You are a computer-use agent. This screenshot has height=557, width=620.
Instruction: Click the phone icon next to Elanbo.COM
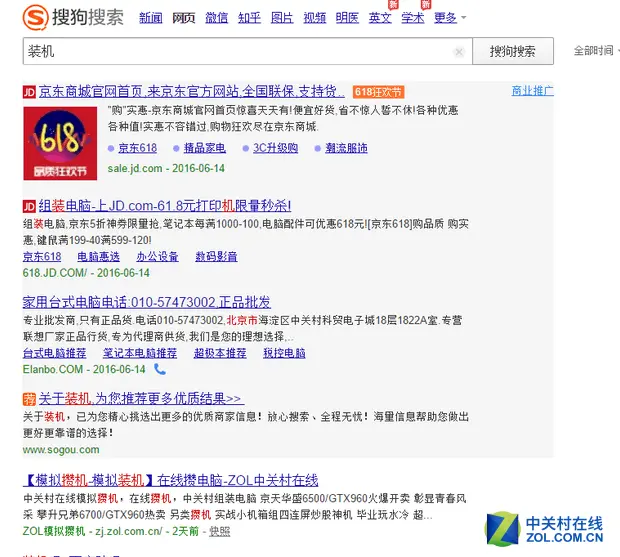(160, 369)
